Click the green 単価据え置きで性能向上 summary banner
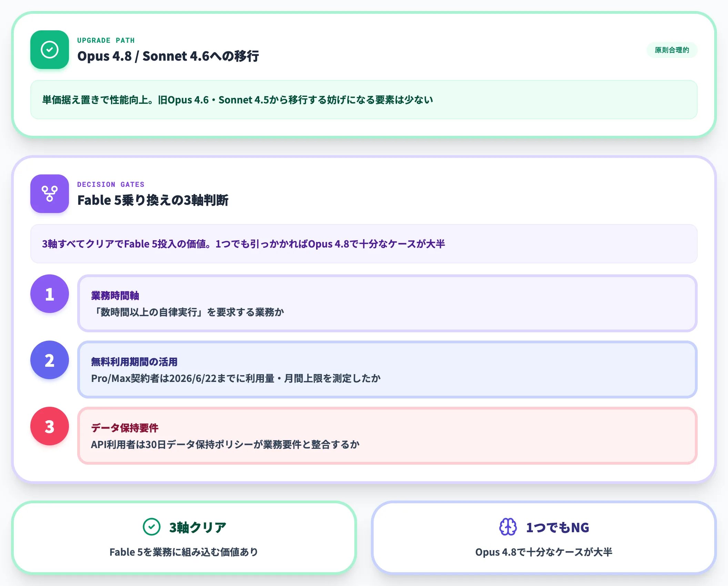This screenshot has width=728, height=586. click(x=364, y=100)
